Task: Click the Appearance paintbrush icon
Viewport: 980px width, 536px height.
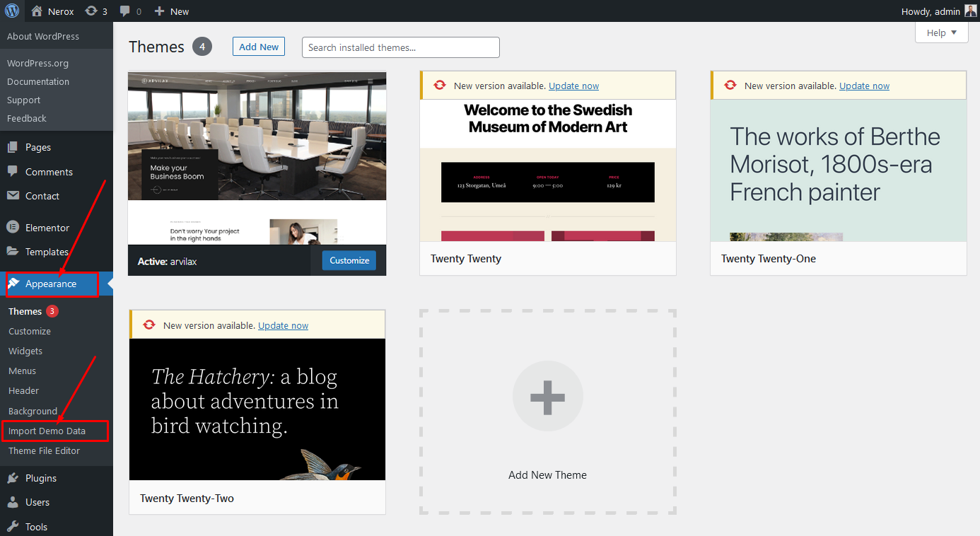Action: pos(13,284)
